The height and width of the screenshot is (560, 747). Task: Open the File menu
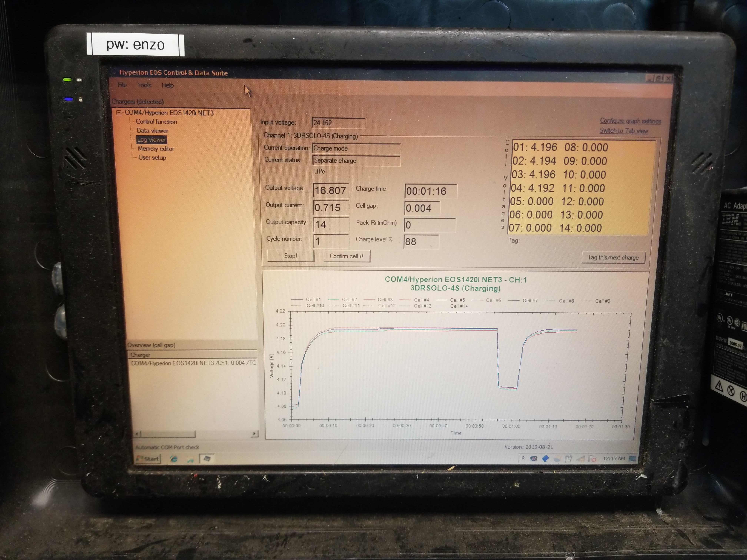pyautogui.click(x=122, y=85)
